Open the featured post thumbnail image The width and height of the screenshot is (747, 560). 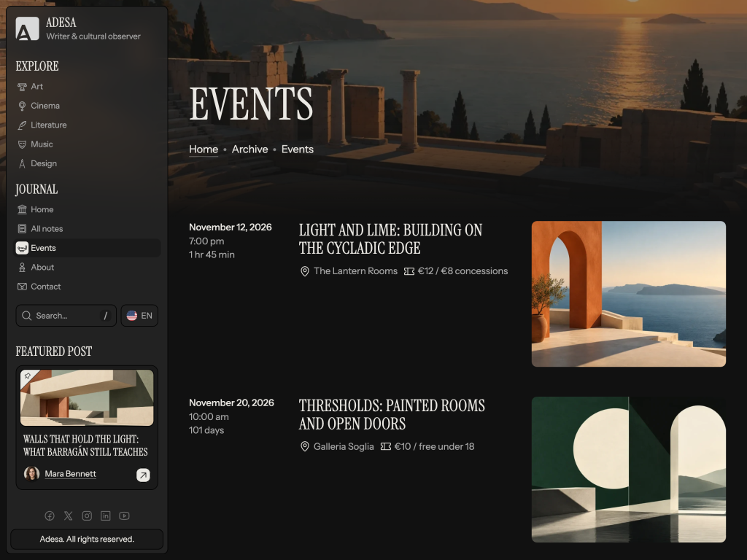pyautogui.click(x=87, y=397)
